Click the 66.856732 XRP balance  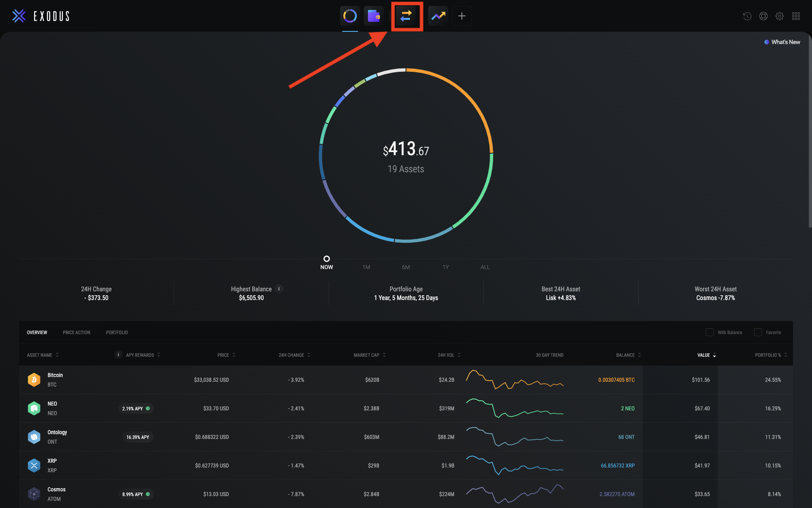pyautogui.click(x=618, y=466)
